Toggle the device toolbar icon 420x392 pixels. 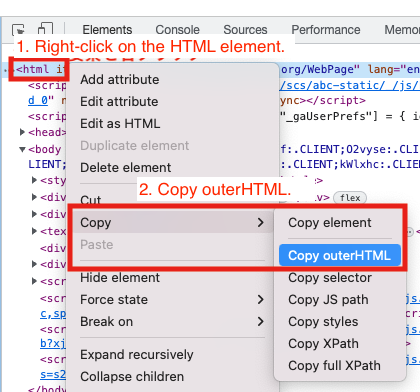45,29
